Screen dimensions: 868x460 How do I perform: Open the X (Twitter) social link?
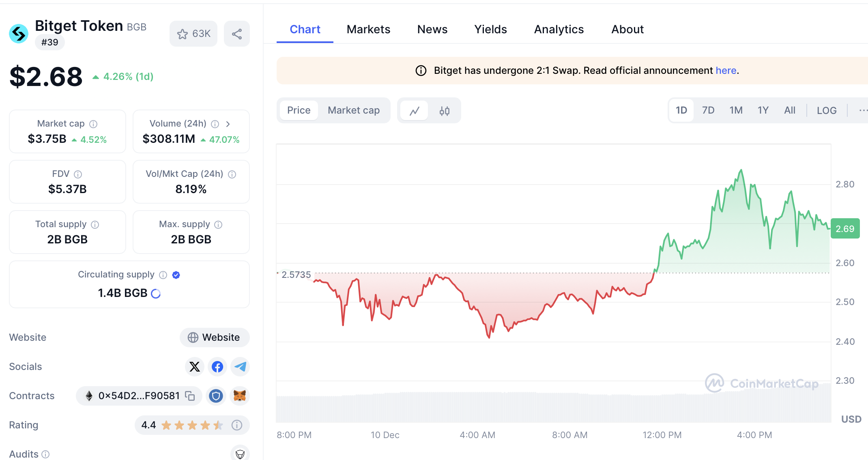point(195,367)
